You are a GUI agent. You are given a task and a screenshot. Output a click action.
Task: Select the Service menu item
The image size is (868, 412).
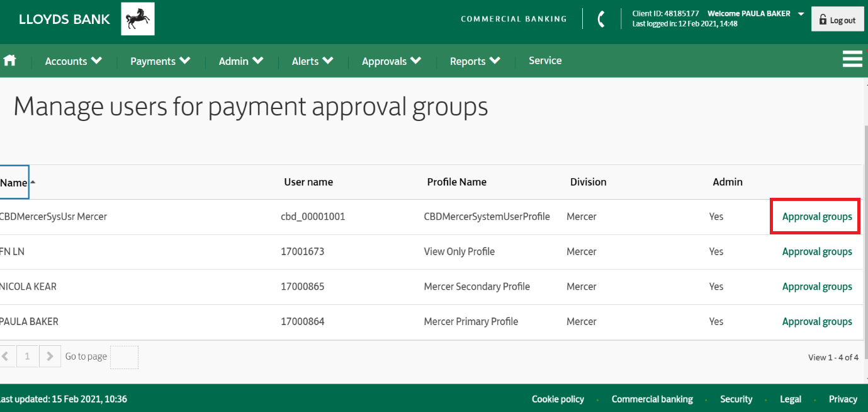pyautogui.click(x=545, y=60)
